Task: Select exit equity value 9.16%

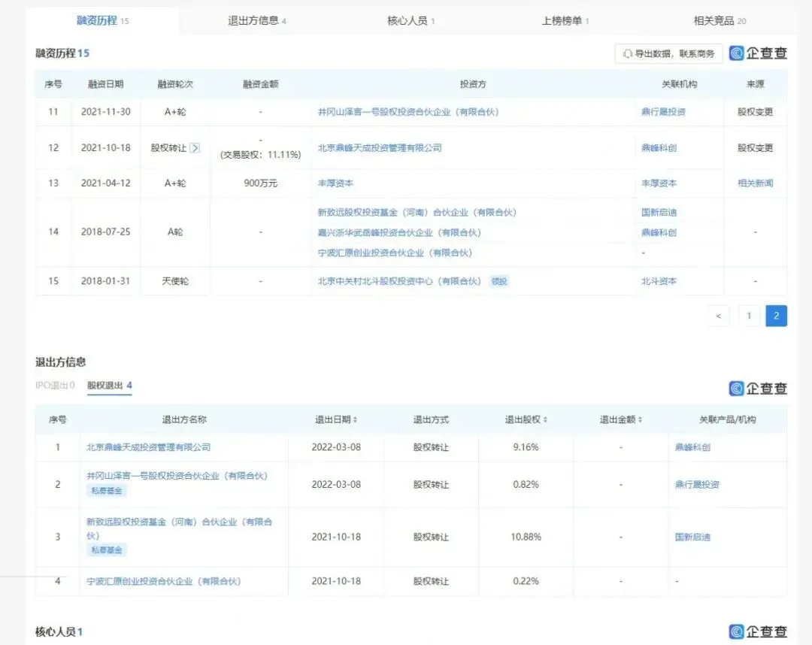Action: 526,447
